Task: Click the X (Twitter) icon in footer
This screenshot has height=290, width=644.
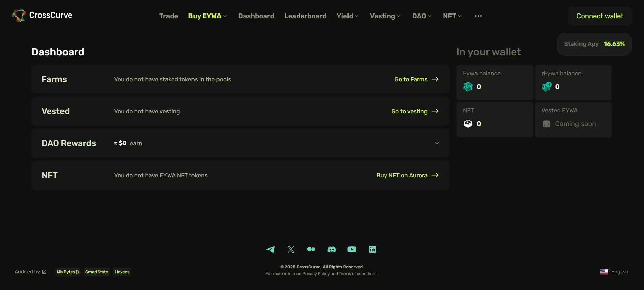Action: tap(291, 249)
